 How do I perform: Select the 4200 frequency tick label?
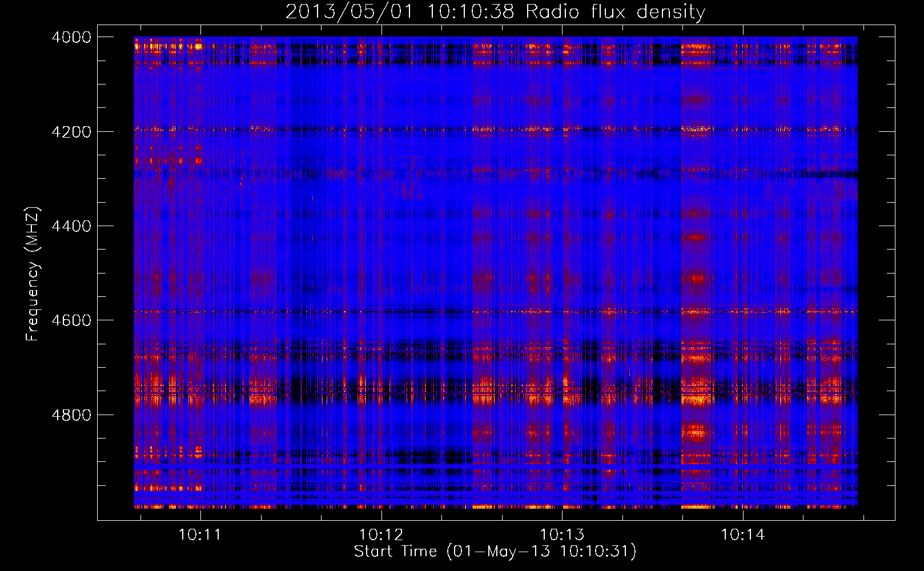pos(71,132)
